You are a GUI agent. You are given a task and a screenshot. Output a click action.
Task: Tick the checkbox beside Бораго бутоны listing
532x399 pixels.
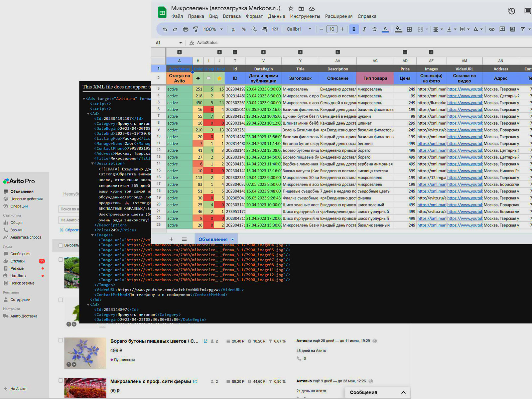point(61,340)
